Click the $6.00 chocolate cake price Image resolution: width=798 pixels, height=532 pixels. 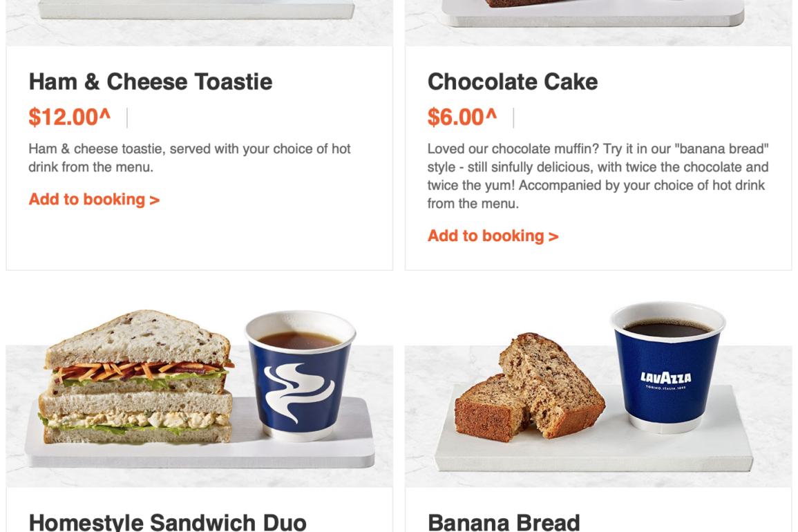pyautogui.click(x=462, y=117)
